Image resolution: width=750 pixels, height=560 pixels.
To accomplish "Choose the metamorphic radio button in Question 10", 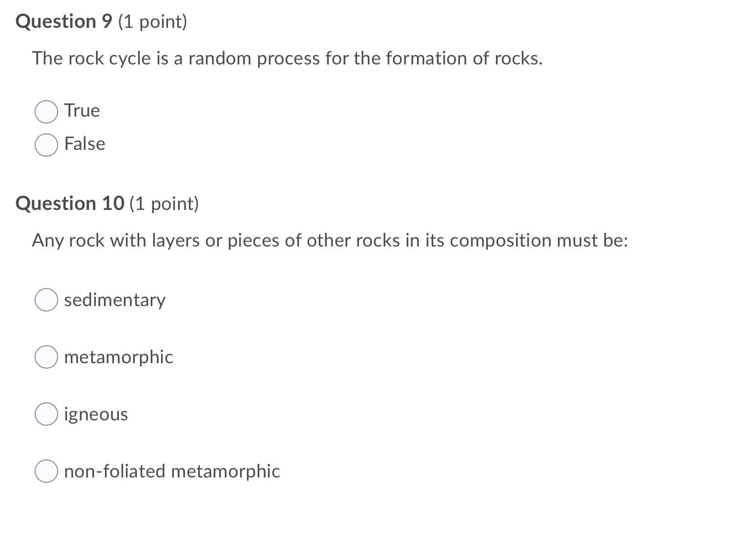I will click(46, 357).
